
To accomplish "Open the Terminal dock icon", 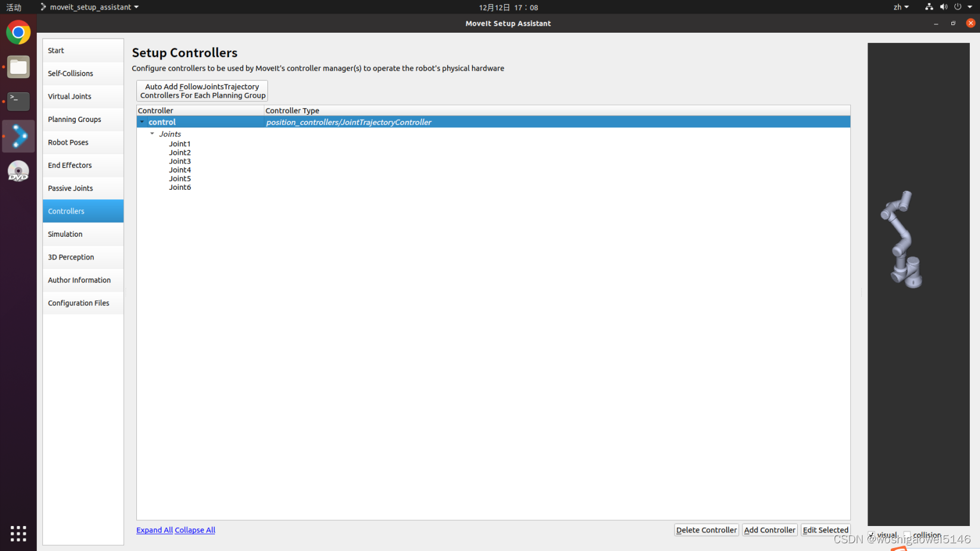I will pyautogui.click(x=18, y=101).
